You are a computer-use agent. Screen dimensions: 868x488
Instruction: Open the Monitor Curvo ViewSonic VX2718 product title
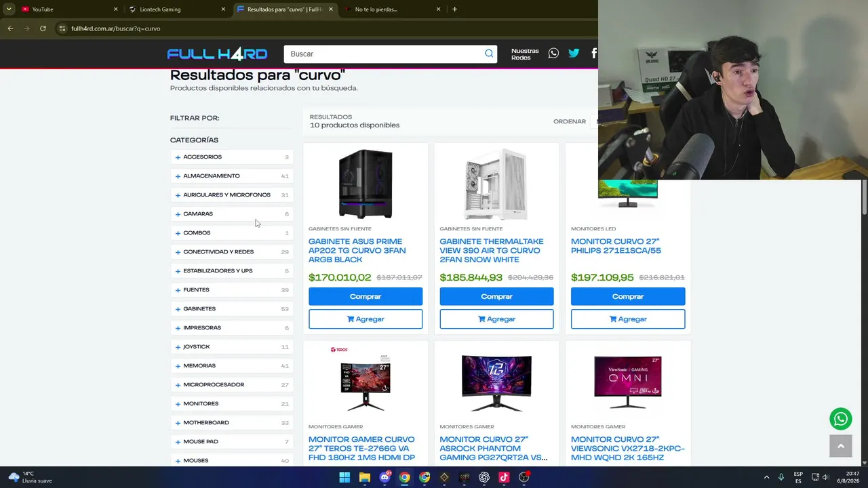pos(628,449)
